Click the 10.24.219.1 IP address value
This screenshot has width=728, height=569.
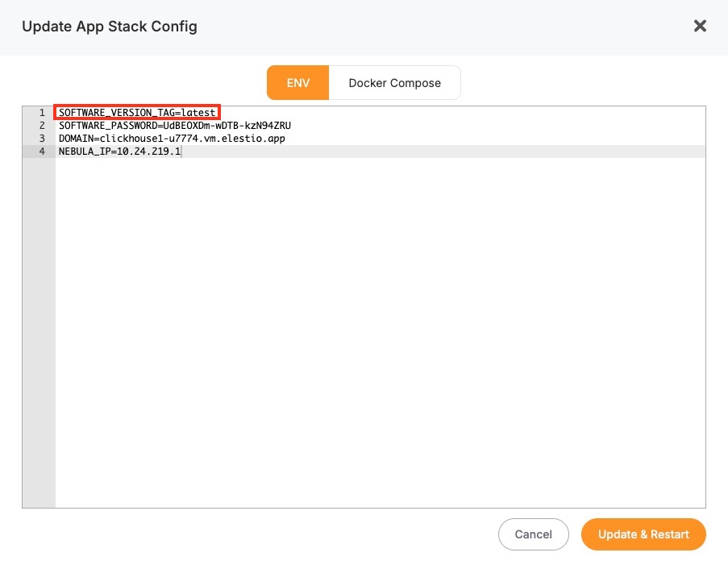[x=148, y=152]
